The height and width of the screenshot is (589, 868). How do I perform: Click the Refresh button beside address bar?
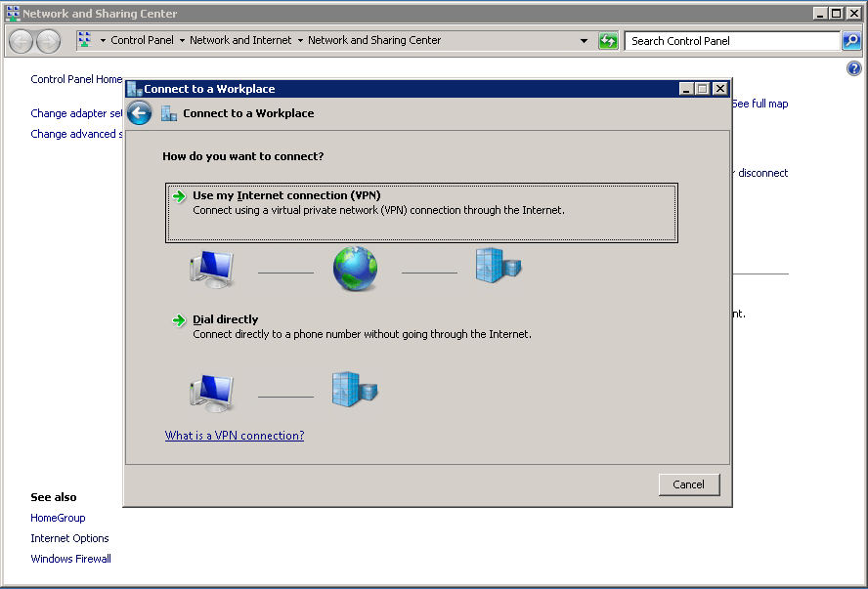click(x=608, y=41)
